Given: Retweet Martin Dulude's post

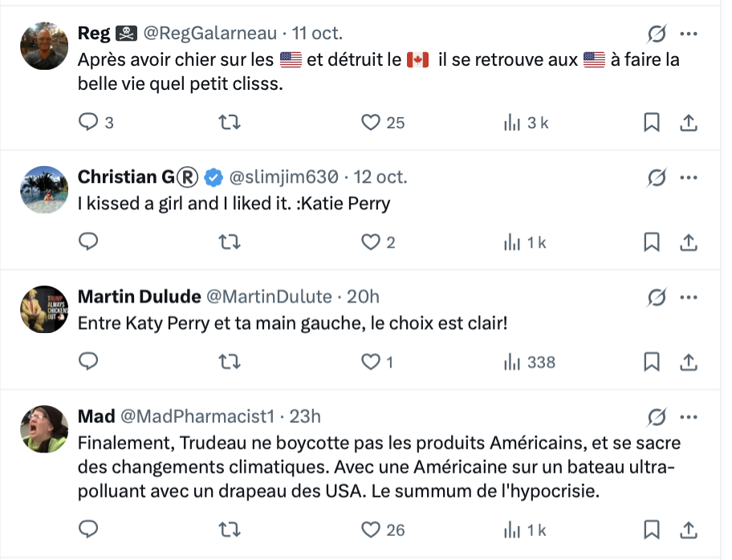Looking at the screenshot, I should tap(230, 362).
